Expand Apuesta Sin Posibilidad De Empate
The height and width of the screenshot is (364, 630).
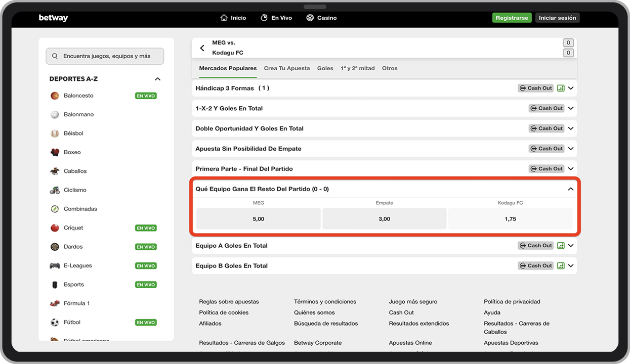(571, 149)
